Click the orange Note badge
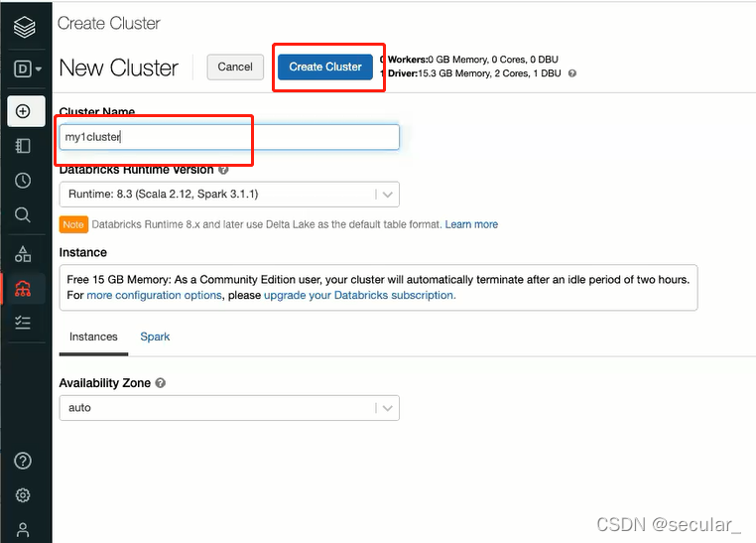 (73, 224)
